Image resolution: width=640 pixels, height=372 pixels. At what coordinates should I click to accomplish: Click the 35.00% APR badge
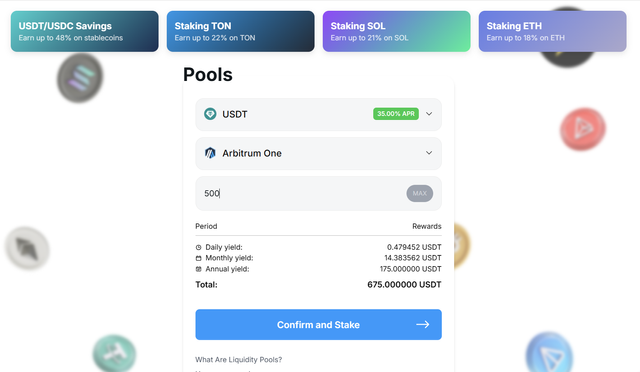click(x=396, y=114)
